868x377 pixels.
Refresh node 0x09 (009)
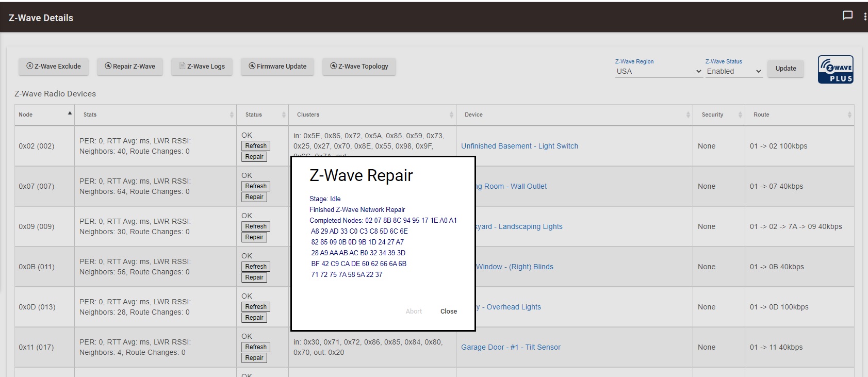click(x=256, y=226)
